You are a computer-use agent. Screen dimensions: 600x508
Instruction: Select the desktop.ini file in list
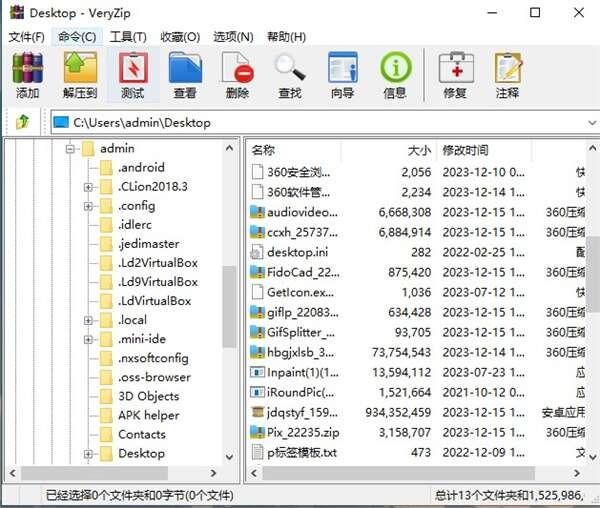(297, 252)
